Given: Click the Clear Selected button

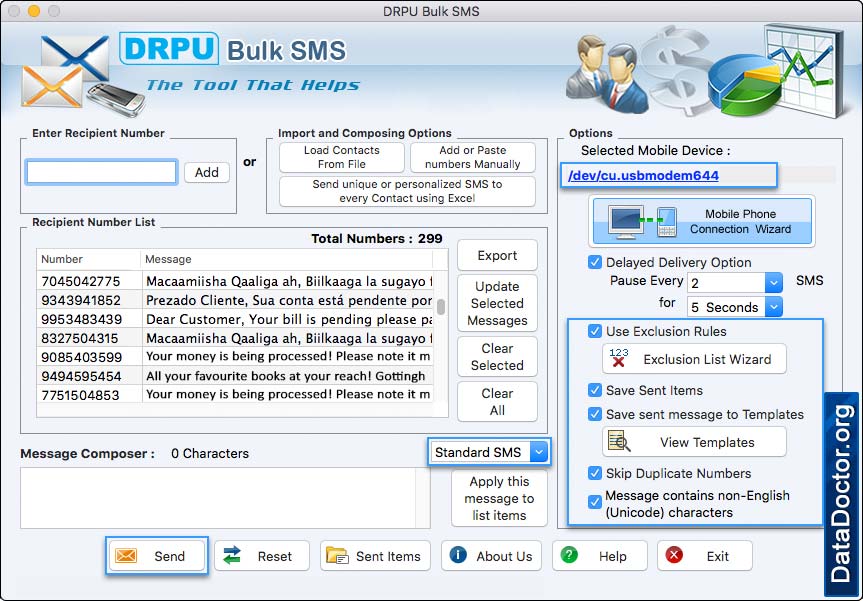Looking at the screenshot, I should pyautogui.click(x=497, y=357).
